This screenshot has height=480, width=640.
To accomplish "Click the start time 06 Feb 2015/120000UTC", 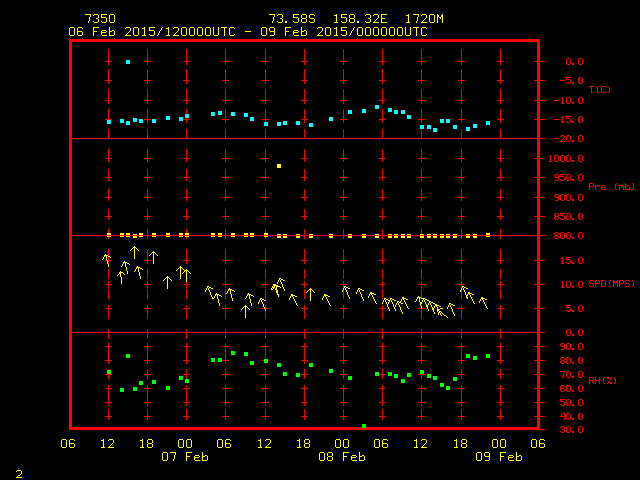I will point(152,32).
